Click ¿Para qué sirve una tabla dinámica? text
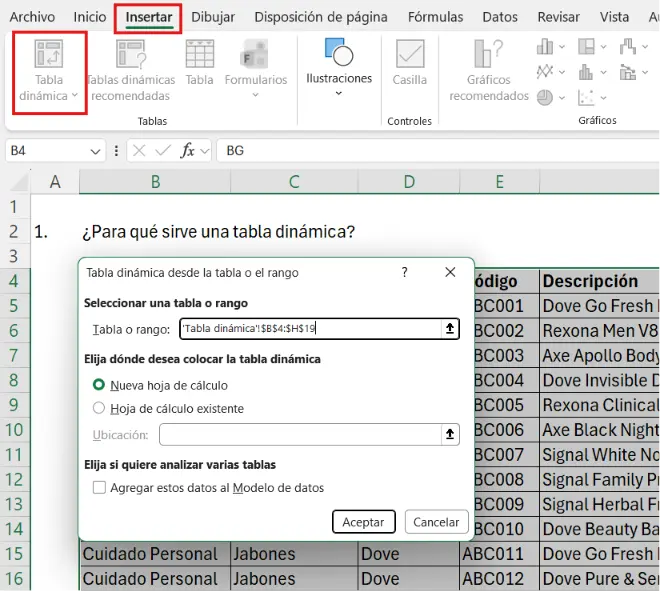The width and height of the screenshot is (660, 591). pos(218,232)
